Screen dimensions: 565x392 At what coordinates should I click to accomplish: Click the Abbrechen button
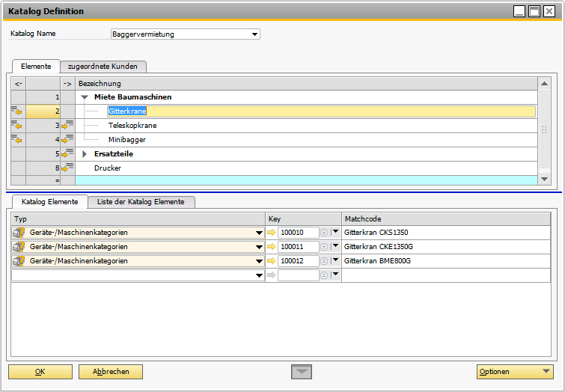pyautogui.click(x=110, y=372)
